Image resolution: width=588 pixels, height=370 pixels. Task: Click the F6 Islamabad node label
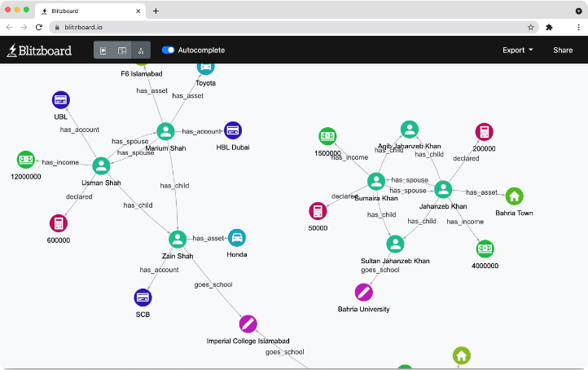[x=142, y=74]
